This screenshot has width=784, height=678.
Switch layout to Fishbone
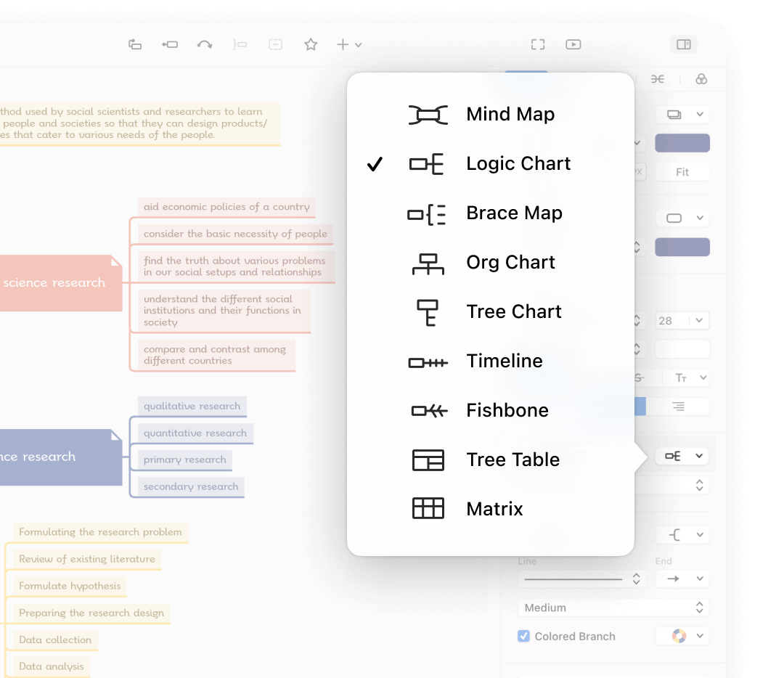[x=507, y=410]
